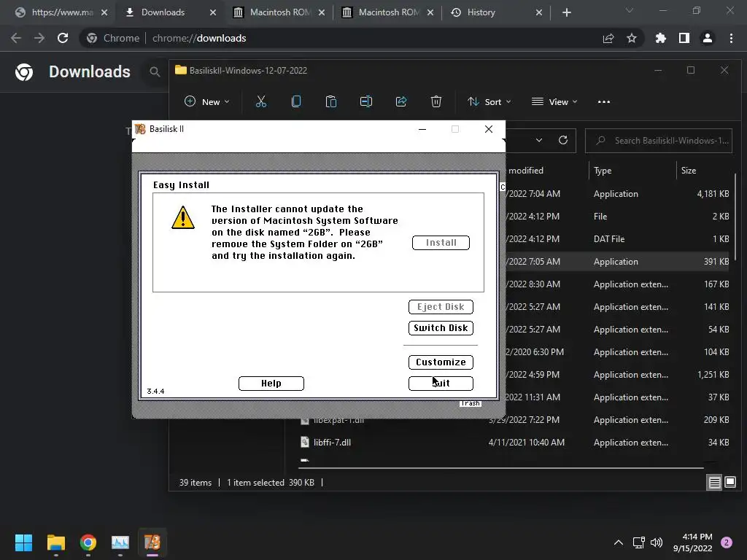Screen dimensions: 747x560
Task: Click network icon in system tray
Action: [x=638, y=542]
